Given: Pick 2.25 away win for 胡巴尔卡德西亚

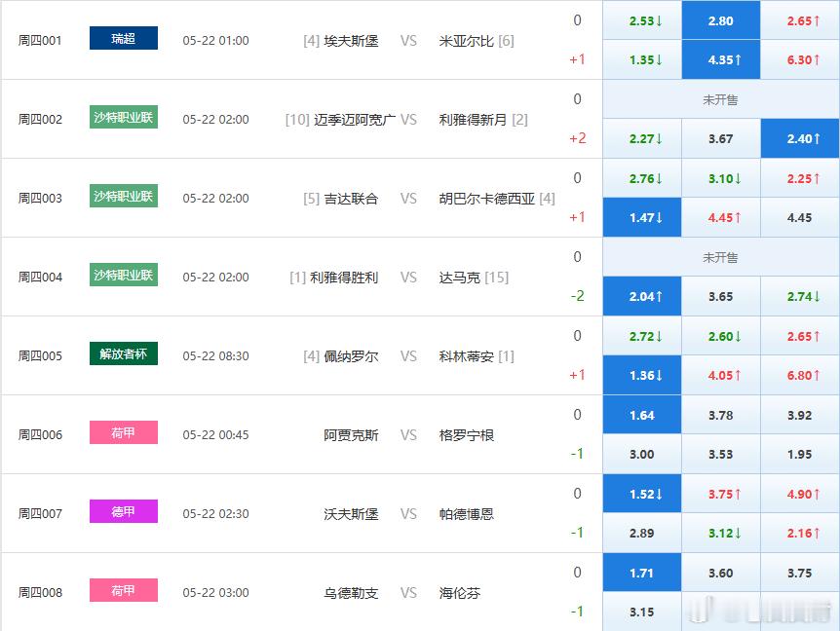Looking at the screenshot, I should pos(800,178).
